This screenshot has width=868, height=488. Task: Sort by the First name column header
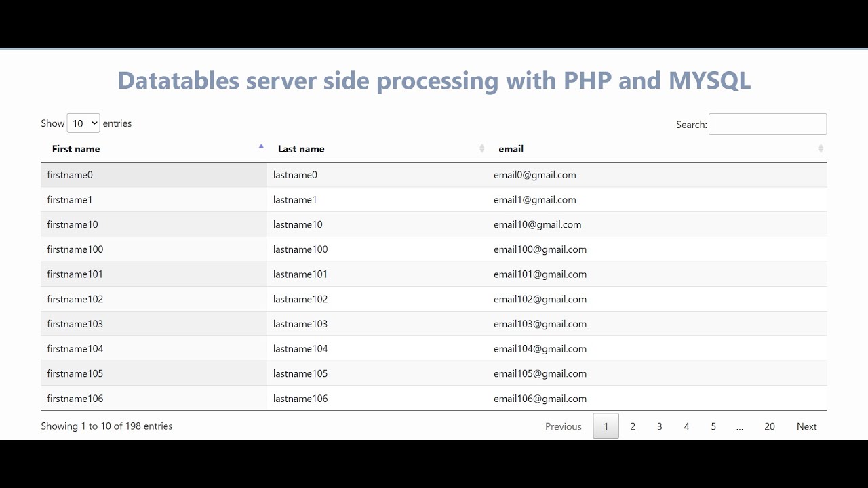pos(76,149)
